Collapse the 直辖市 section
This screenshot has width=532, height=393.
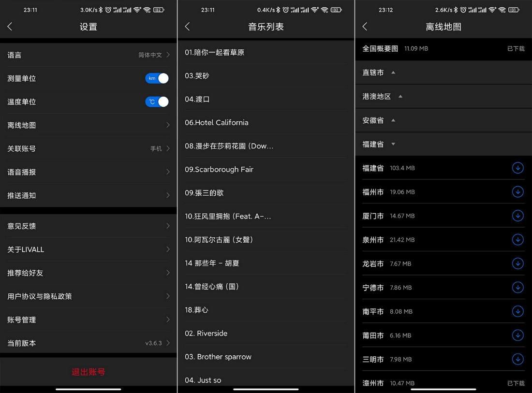pyautogui.click(x=392, y=73)
